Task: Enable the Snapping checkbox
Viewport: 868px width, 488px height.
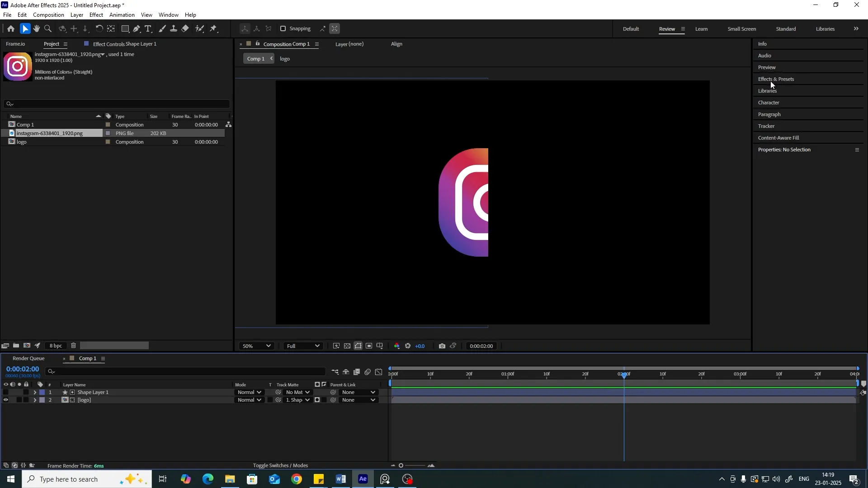Action: [x=283, y=28]
